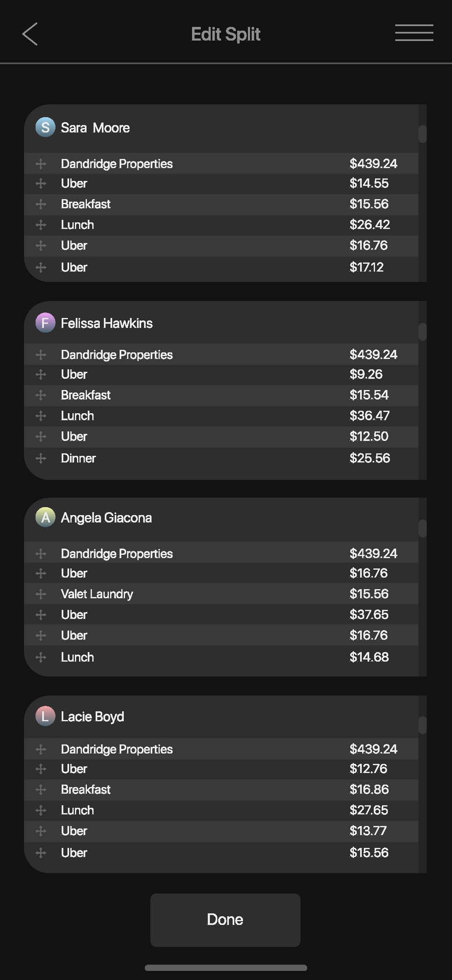Select Sara's Dandridge Properties $439.24 row
The image size is (452, 980).
click(221, 164)
